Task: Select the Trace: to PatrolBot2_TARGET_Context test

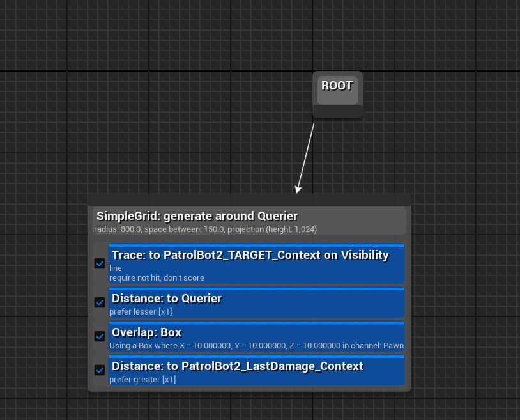Action: [257, 264]
